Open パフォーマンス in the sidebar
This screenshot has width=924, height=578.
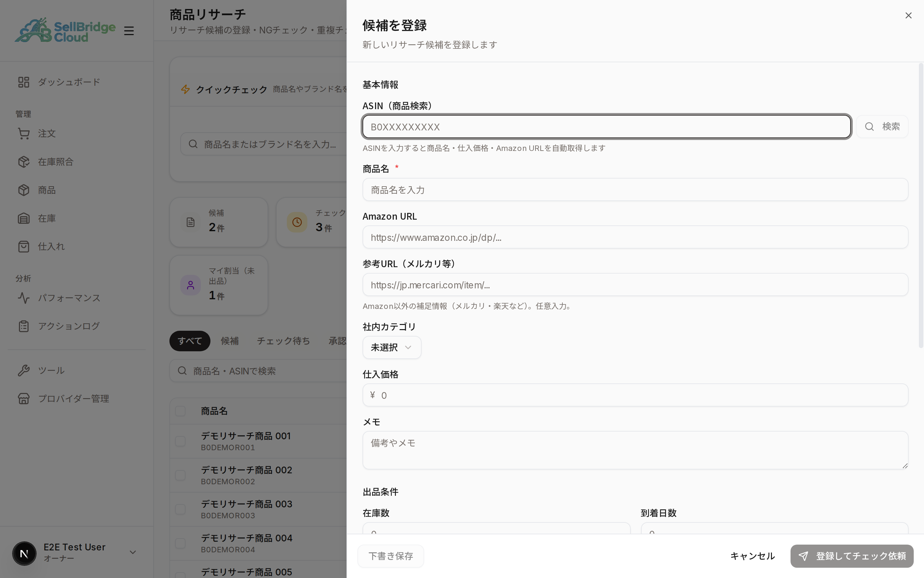coord(76,298)
